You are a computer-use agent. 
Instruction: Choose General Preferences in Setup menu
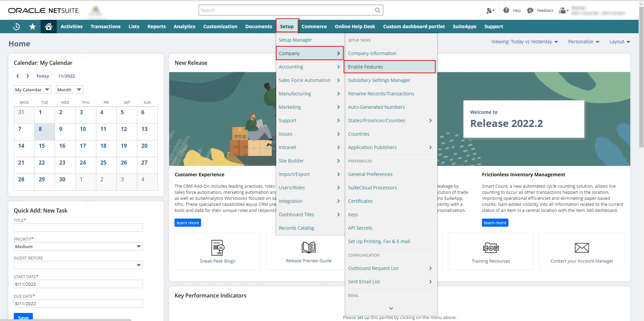point(370,174)
